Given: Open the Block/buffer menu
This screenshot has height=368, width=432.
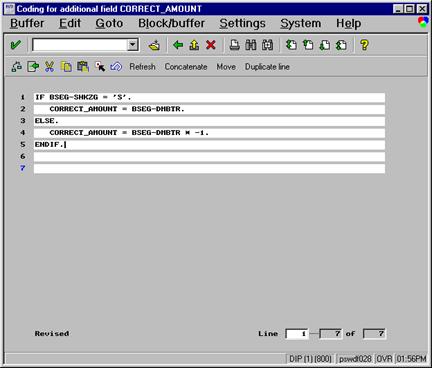Looking at the screenshot, I should [x=171, y=23].
